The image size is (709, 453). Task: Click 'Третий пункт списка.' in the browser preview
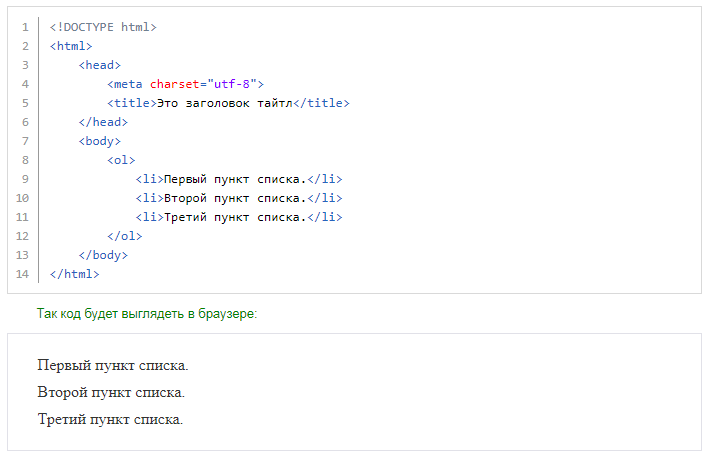tap(110, 419)
